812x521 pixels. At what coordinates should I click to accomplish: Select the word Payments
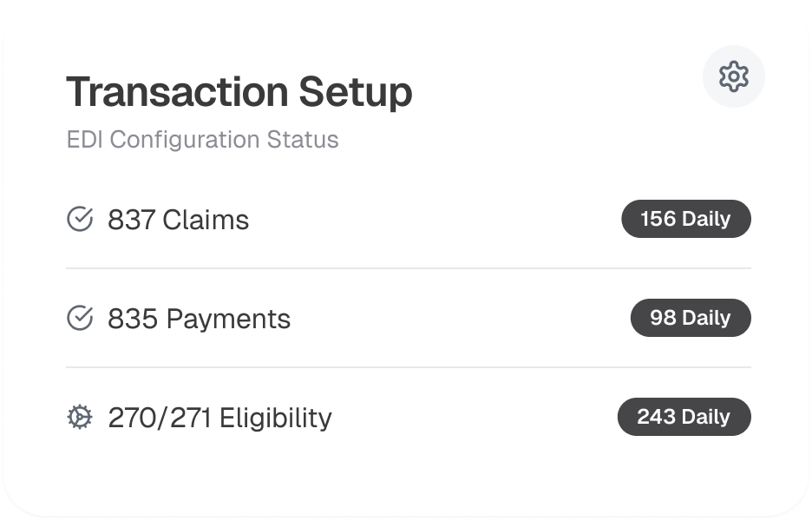[228, 319]
